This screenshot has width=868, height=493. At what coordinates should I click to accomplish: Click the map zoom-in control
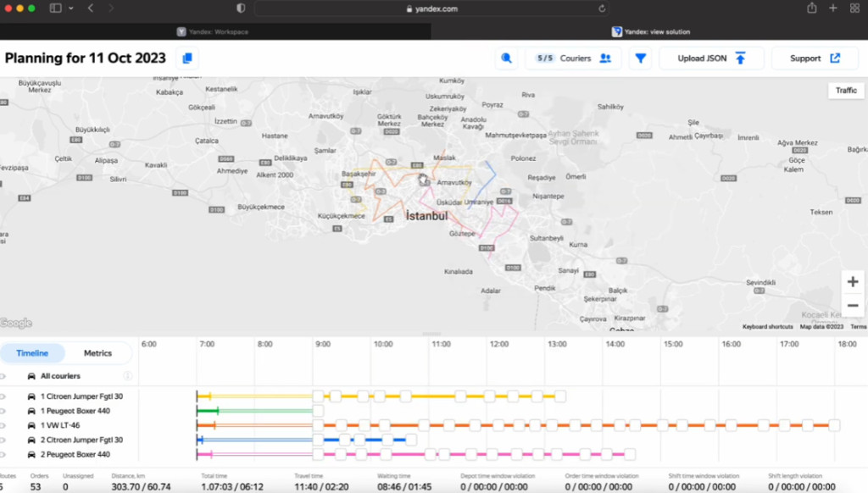(x=854, y=281)
